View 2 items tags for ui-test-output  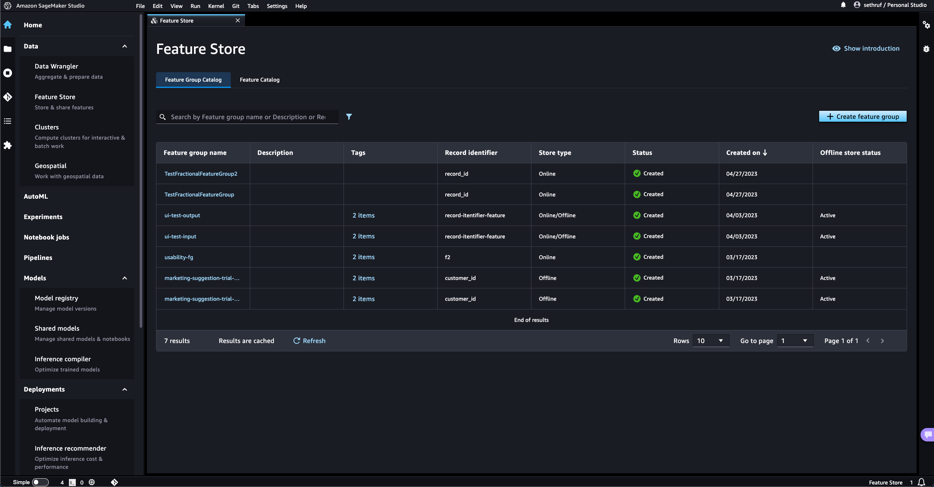coord(363,216)
